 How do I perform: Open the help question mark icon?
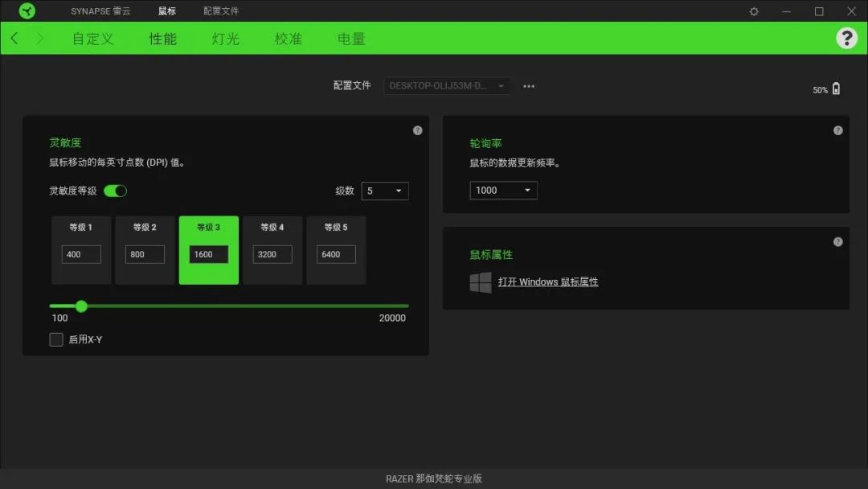click(x=847, y=38)
